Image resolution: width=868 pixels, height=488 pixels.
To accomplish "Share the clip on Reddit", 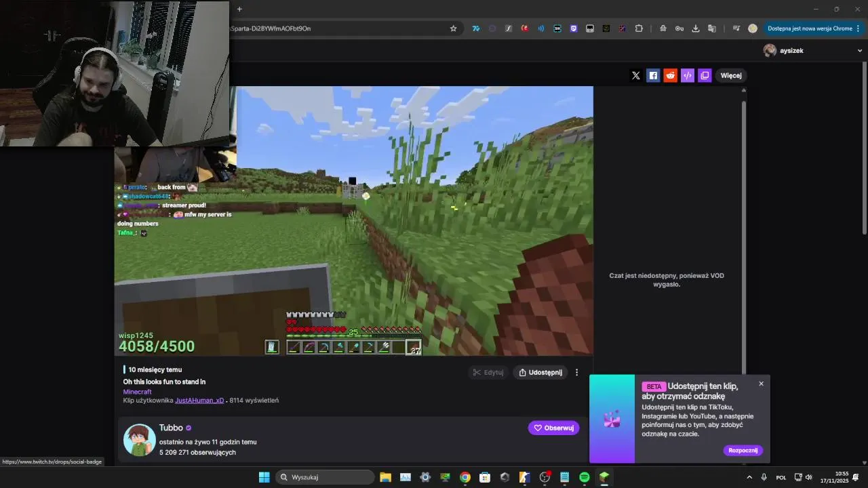I will tap(671, 75).
